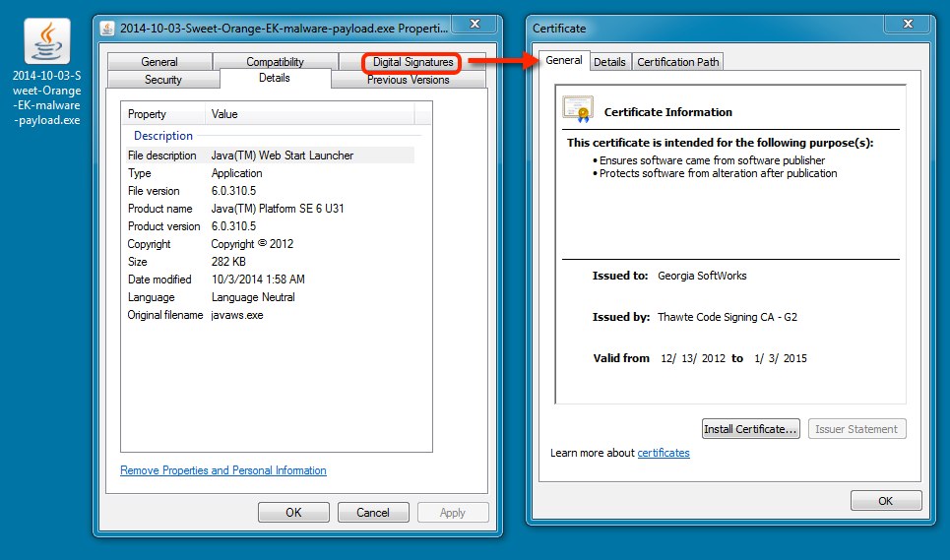
Task: Select the Product name row
Action: tap(270, 209)
